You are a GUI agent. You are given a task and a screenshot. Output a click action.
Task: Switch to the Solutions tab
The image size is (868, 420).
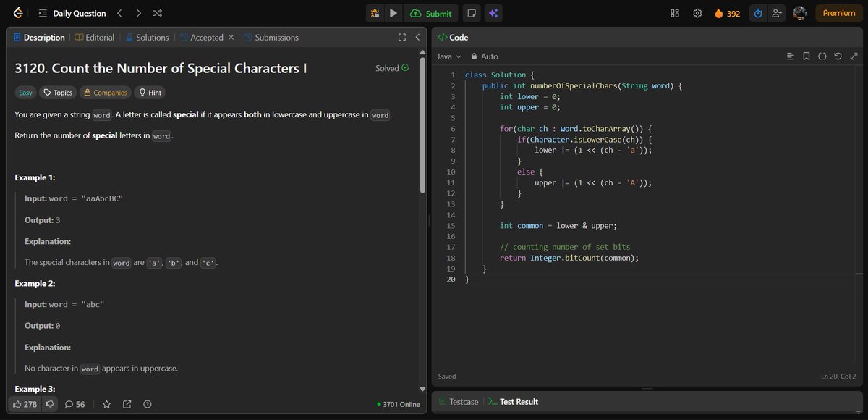tap(147, 37)
